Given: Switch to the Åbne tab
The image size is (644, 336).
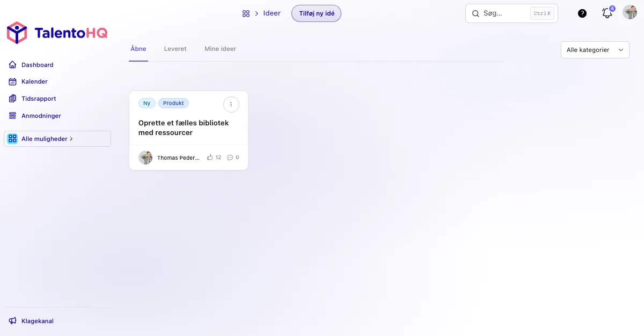Looking at the screenshot, I should click(x=138, y=49).
